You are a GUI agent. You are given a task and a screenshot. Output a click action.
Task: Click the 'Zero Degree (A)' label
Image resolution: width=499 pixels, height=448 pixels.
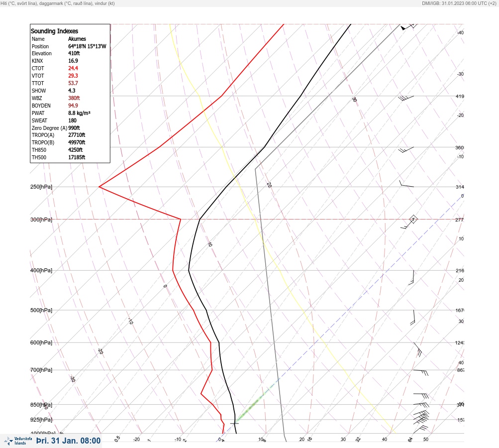[x=49, y=128]
